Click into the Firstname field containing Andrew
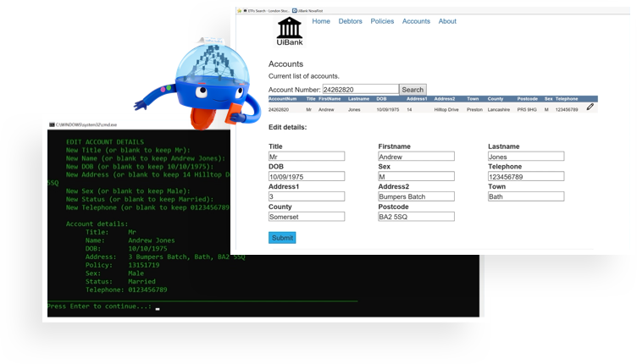This screenshot has height=364, width=637. pos(416,157)
